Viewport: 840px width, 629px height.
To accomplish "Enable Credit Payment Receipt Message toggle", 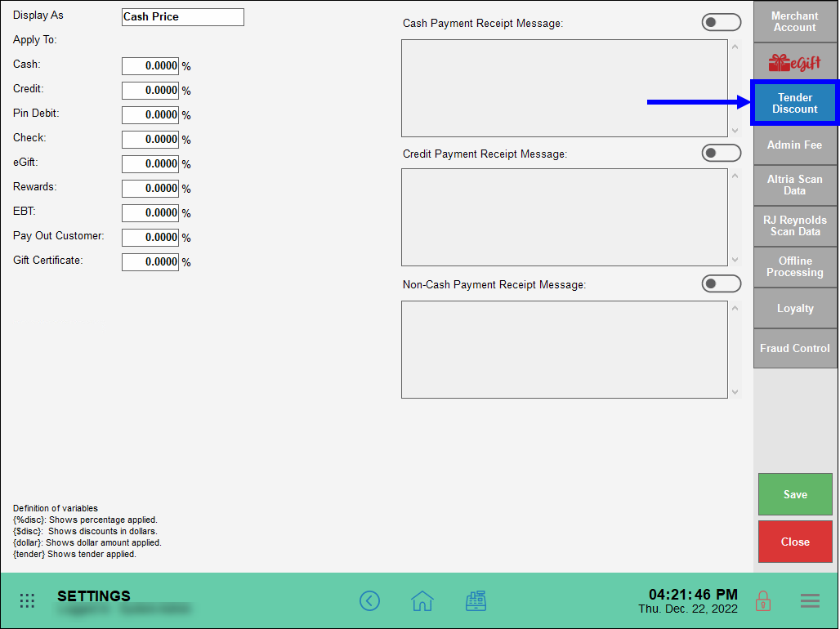I will point(721,154).
